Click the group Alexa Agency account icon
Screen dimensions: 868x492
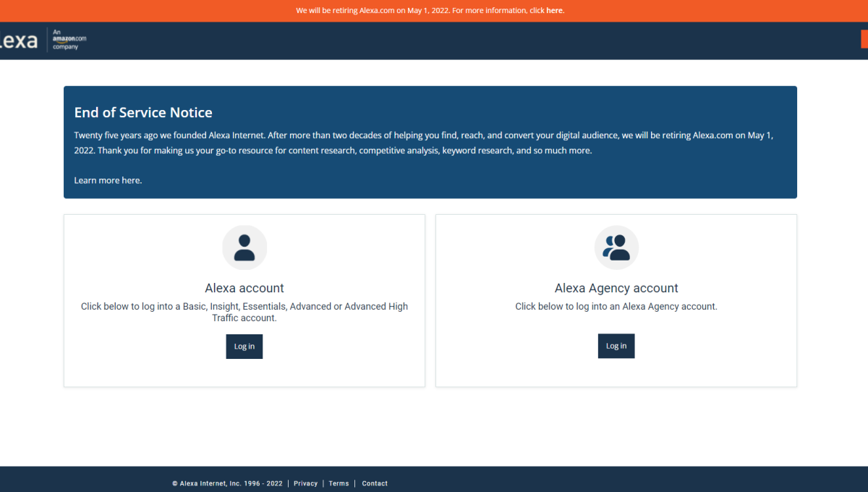point(616,247)
